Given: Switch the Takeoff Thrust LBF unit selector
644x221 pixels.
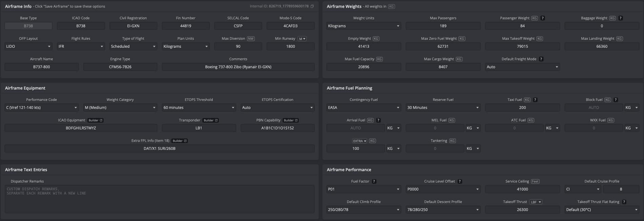Looking at the screenshot, I should 536,202.
